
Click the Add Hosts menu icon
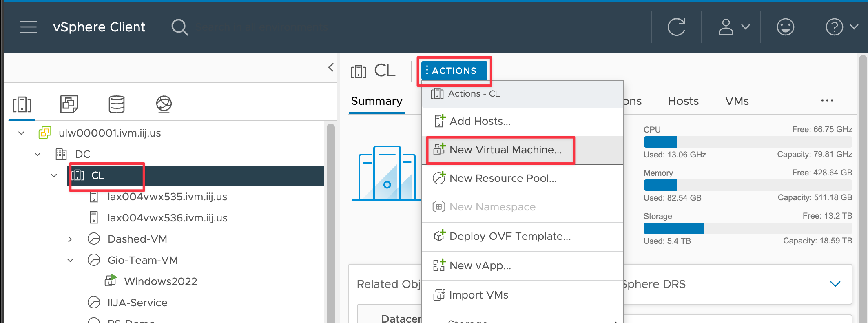439,121
